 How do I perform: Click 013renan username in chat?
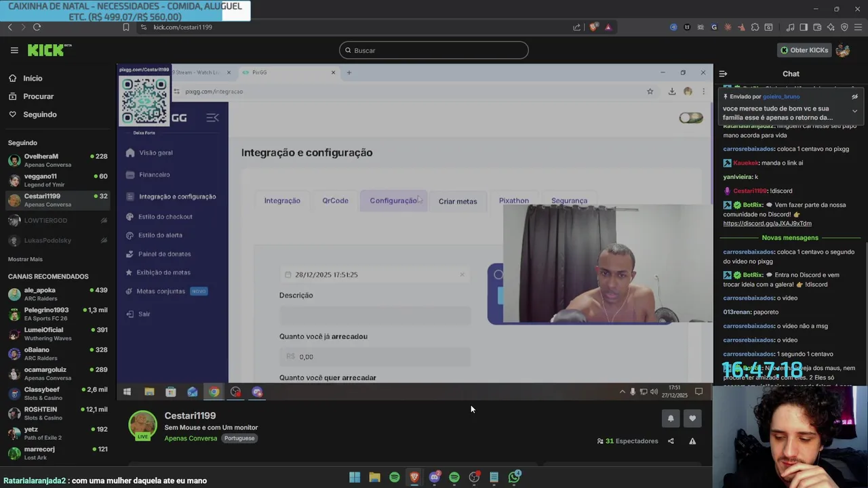(737, 312)
